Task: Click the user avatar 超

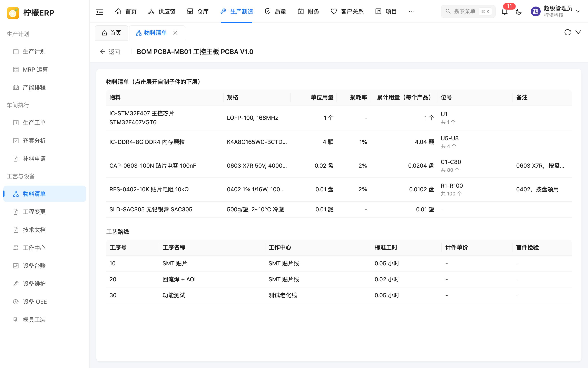Action: click(x=536, y=11)
